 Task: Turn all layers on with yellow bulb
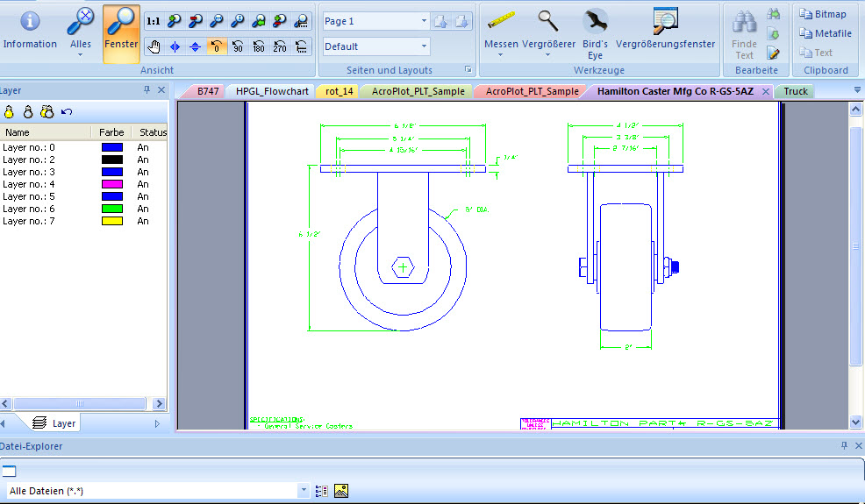click(9, 111)
